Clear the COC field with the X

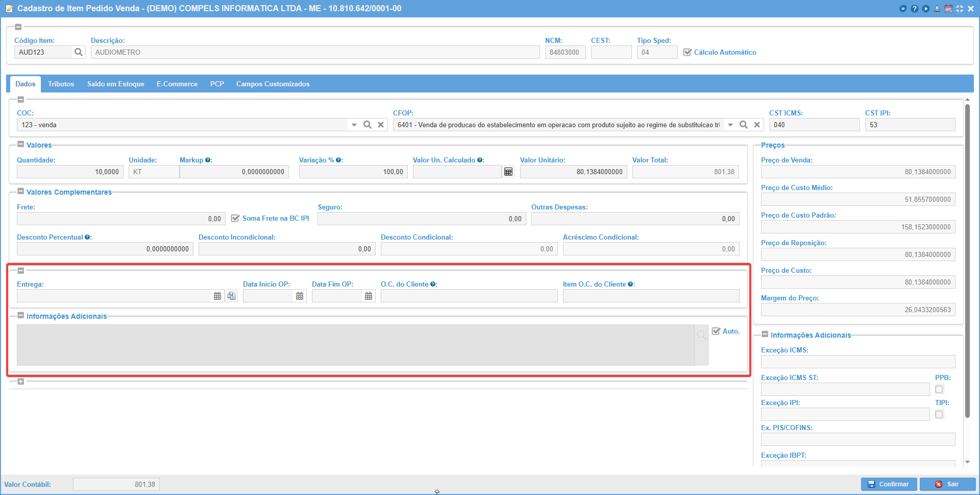pyautogui.click(x=381, y=125)
